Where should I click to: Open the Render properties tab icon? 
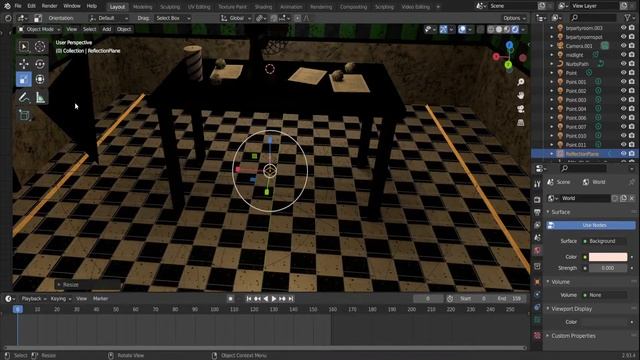click(x=537, y=200)
